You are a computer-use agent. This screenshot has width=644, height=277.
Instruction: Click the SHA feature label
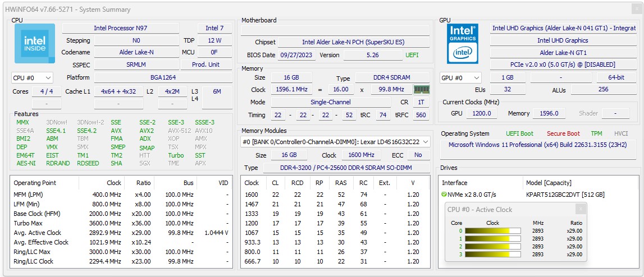[x=116, y=163]
